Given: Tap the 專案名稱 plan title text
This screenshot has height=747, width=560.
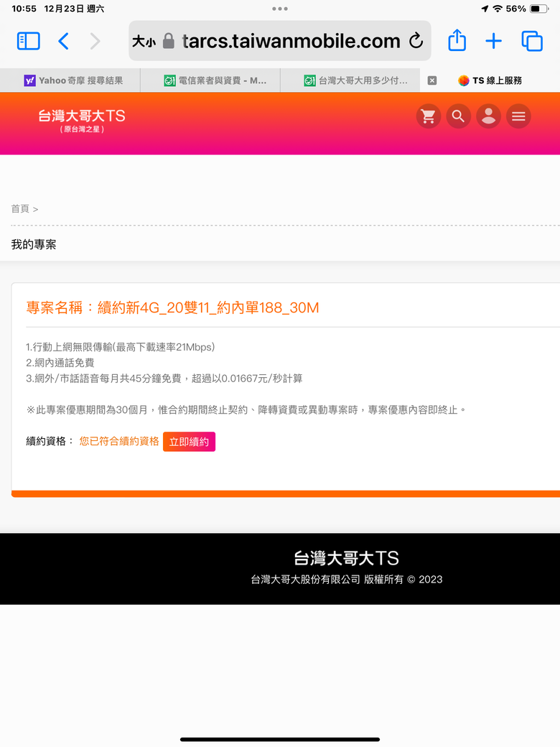Looking at the screenshot, I should (172, 307).
